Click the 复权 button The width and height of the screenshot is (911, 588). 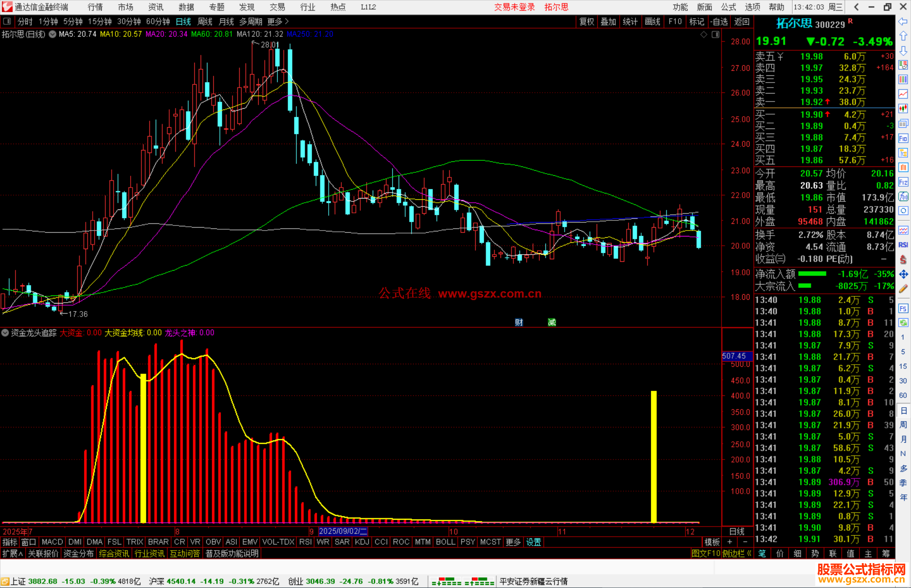pyautogui.click(x=586, y=21)
